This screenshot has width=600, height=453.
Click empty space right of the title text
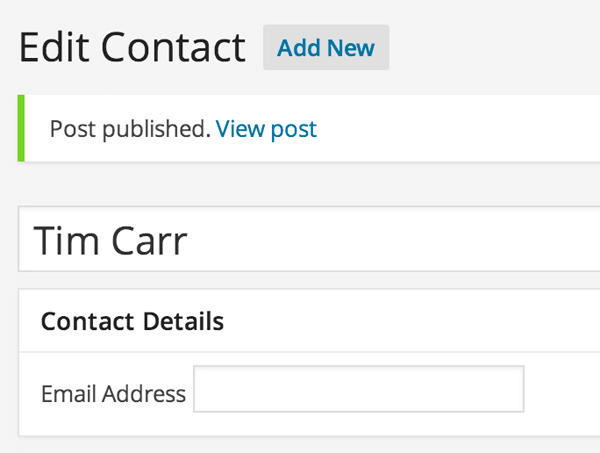(x=400, y=241)
